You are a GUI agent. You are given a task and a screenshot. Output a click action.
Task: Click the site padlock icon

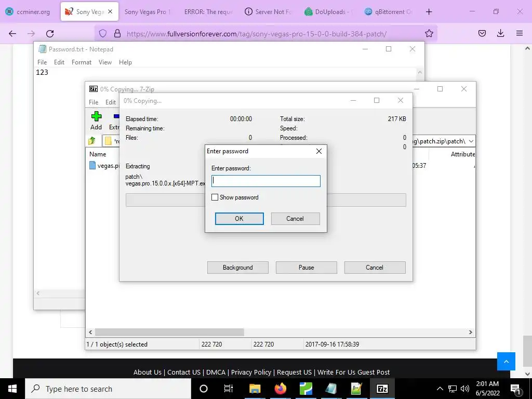(x=117, y=33)
